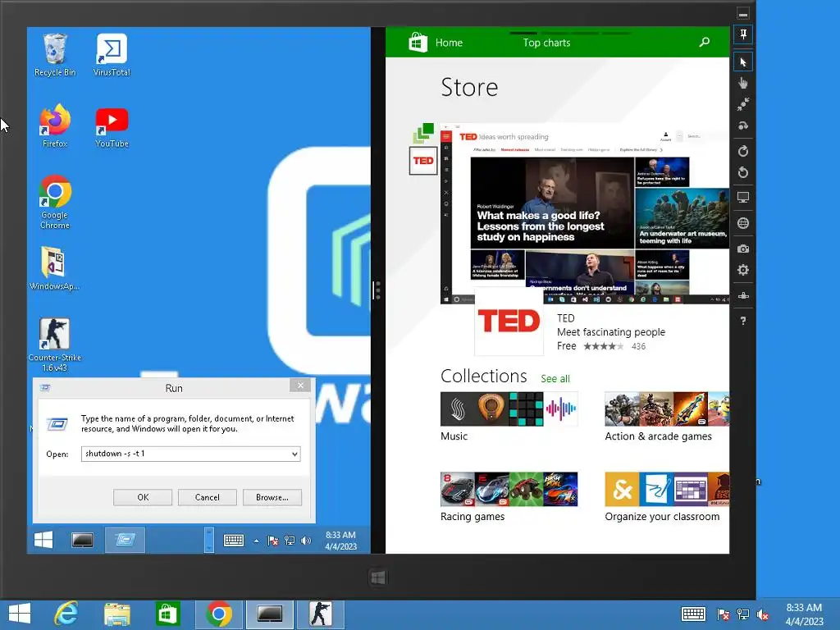The height and width of the screenshot is (630, 840).
Task: Click simulator app button in inner taskbar
Action: click(83, 540)
